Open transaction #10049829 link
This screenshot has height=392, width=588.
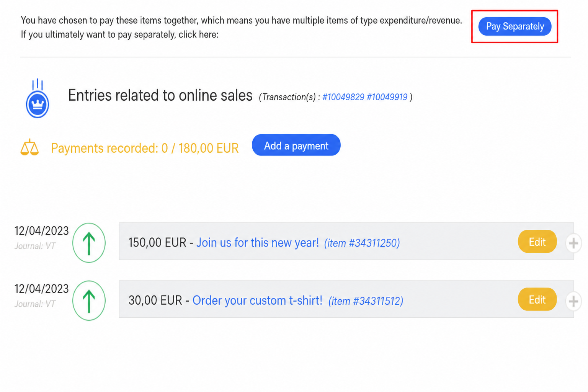click(x=343, y=97)
